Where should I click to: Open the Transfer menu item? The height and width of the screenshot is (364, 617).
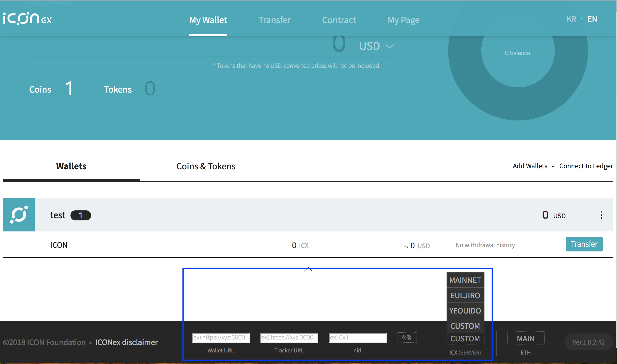point(274,20)
